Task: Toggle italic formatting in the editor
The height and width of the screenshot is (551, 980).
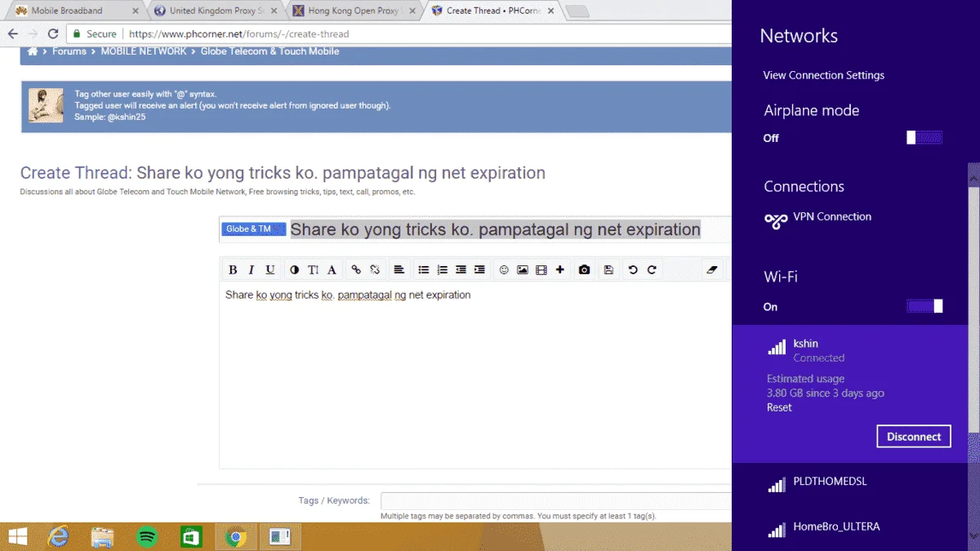Action: [252, 270]
